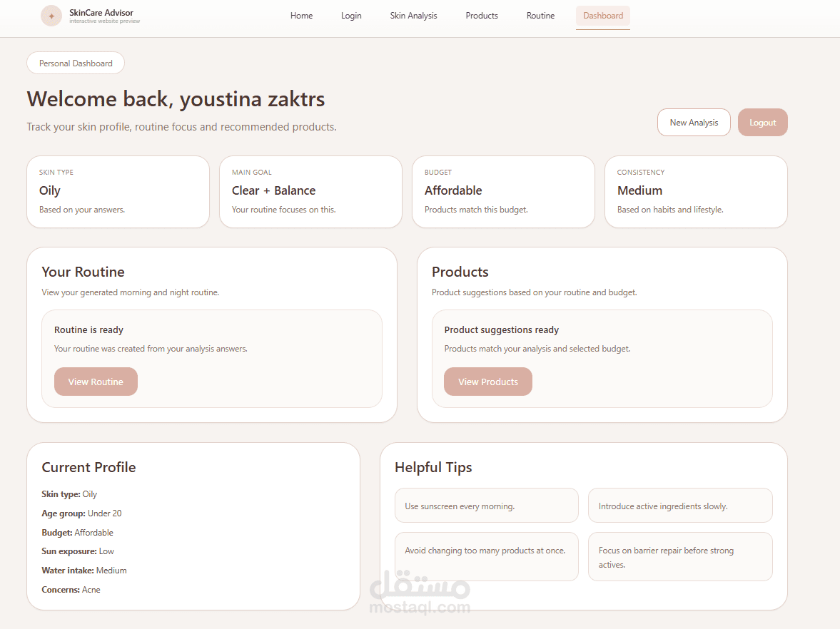Select the Dashboard nav tab
The height and width of the screenshot is (629, 840).
(603, 16)
